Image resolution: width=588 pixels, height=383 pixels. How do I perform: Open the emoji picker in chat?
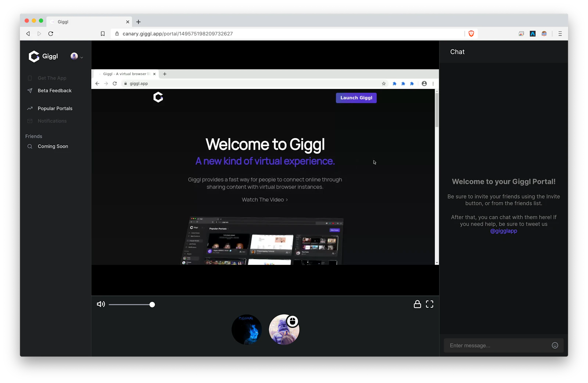coord(555,345)
